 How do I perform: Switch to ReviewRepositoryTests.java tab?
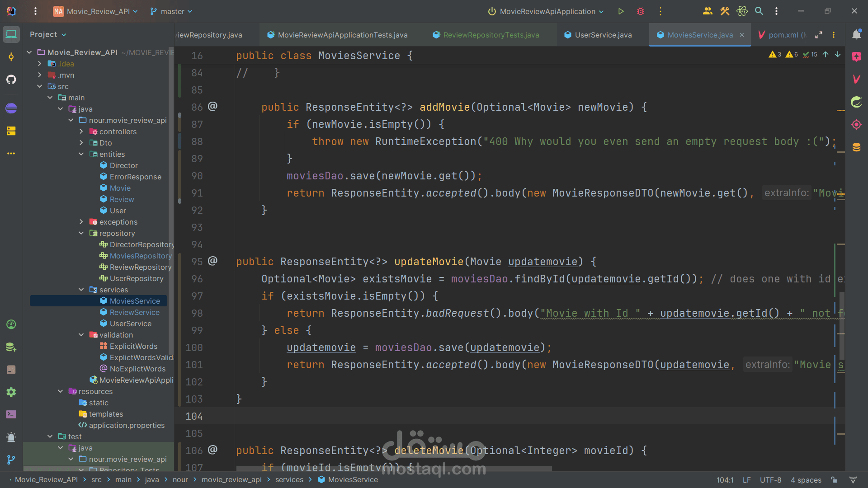491,35
